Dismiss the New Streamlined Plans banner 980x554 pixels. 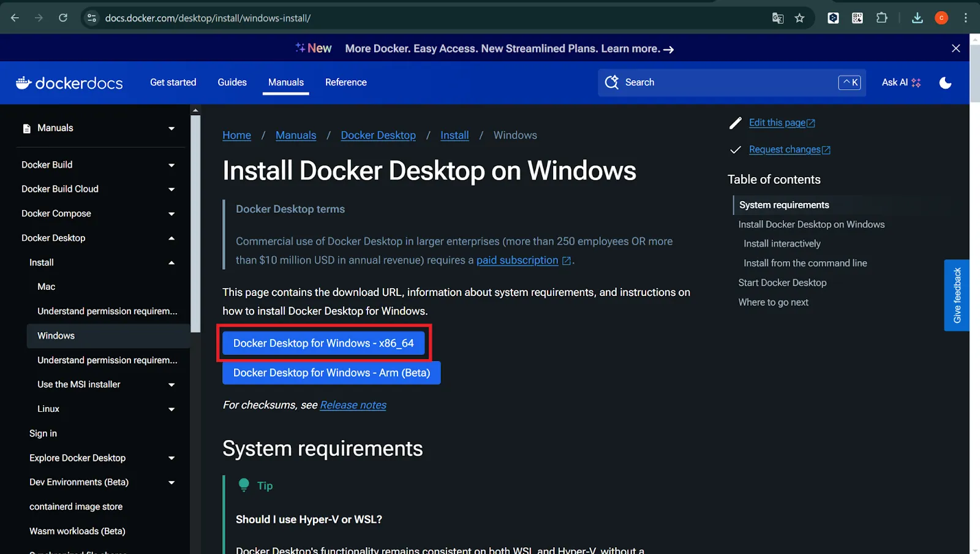pyautogui.click(x=956, y=48)
